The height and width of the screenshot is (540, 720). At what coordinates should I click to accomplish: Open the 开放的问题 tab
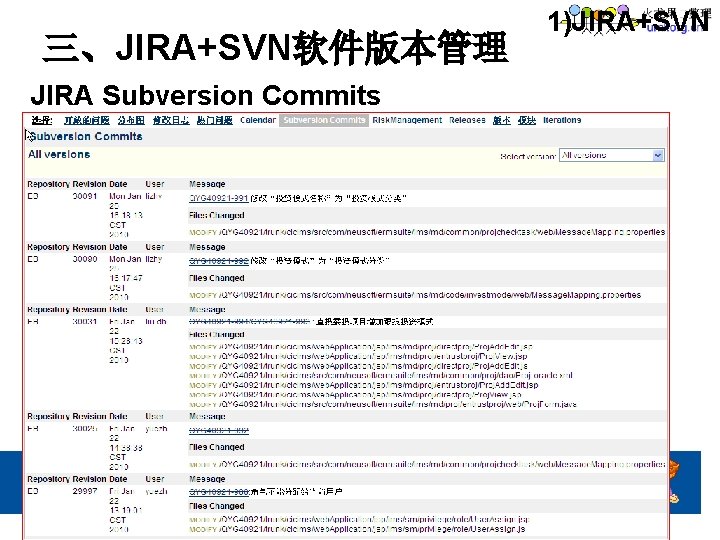coord(86,120)
